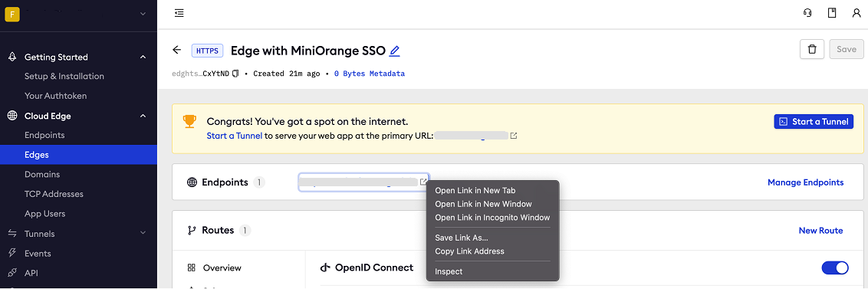Image resolution: width=868 pixels, height=289 pixels.
Task: Select Open Link in Incognito Window
Action: tap(492, 218)
